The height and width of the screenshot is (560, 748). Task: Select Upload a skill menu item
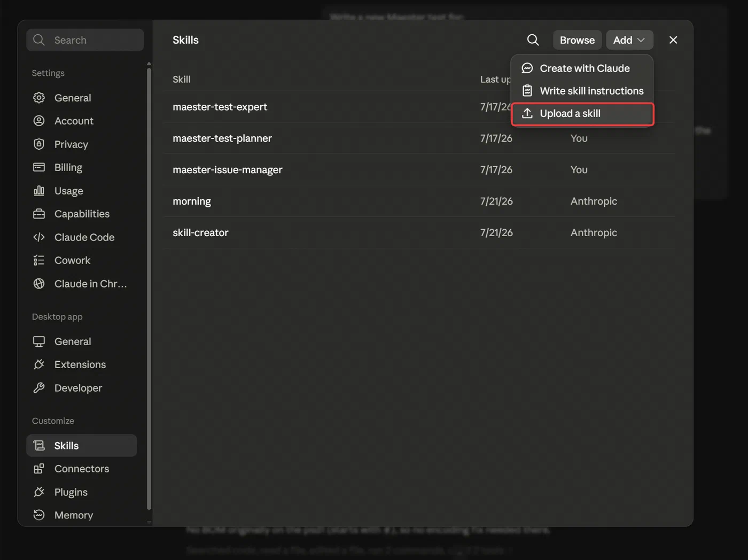[x=582, y=114]
